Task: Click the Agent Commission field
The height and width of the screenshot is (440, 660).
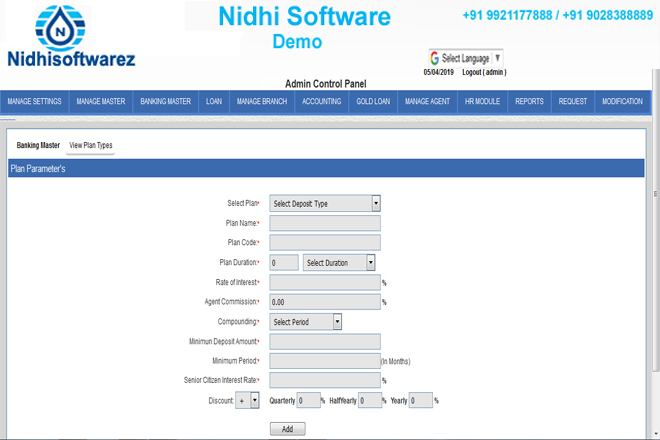Action: tap(325, 302)
